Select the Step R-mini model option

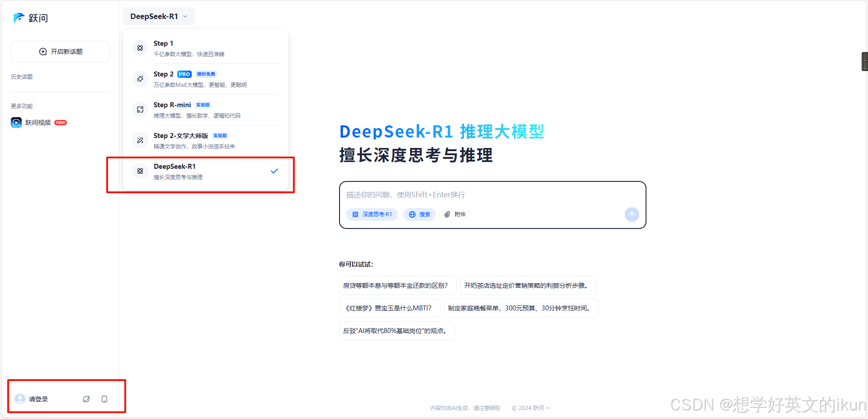tap(206, 110)
